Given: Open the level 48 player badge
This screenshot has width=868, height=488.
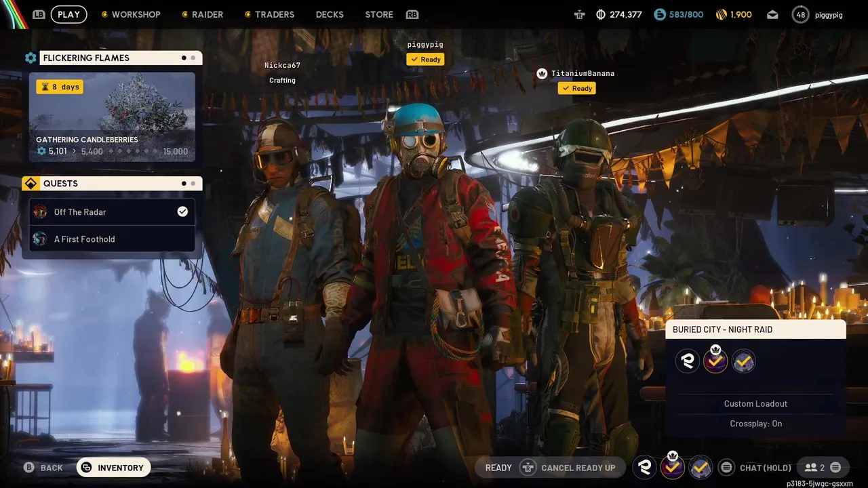Looking at the screenshot, I should (x=801, y=14).
